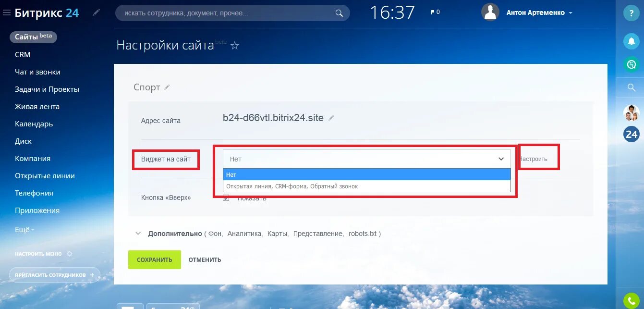Edit site name Спорт with pencil icon
The image size is (644, 309).
point(167,87)
